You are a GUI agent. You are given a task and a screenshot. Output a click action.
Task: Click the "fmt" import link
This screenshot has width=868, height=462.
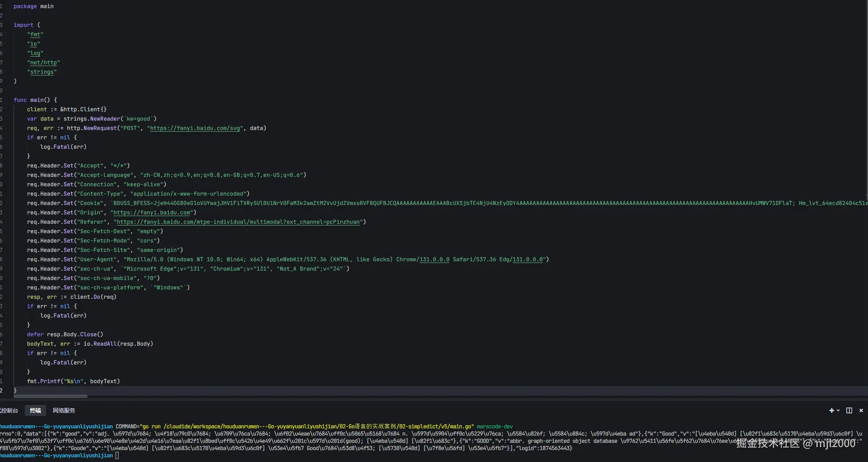(x=35, y=35)
